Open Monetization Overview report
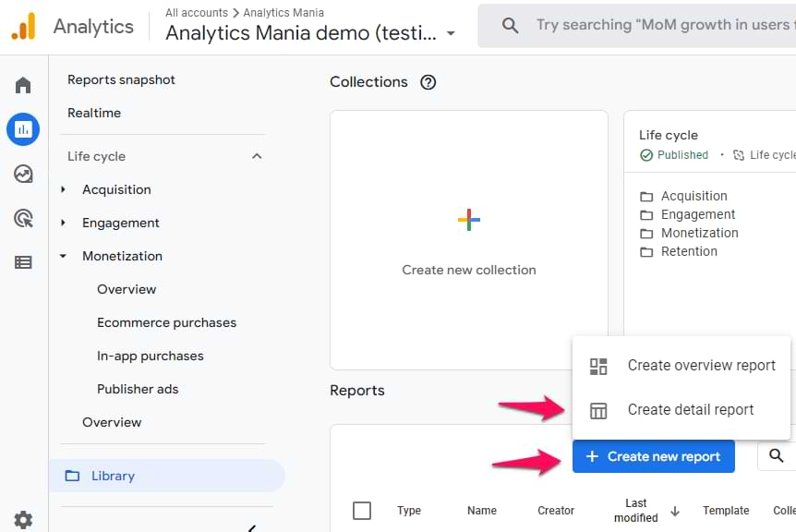The image size is (796, 532). coord(127,289)
